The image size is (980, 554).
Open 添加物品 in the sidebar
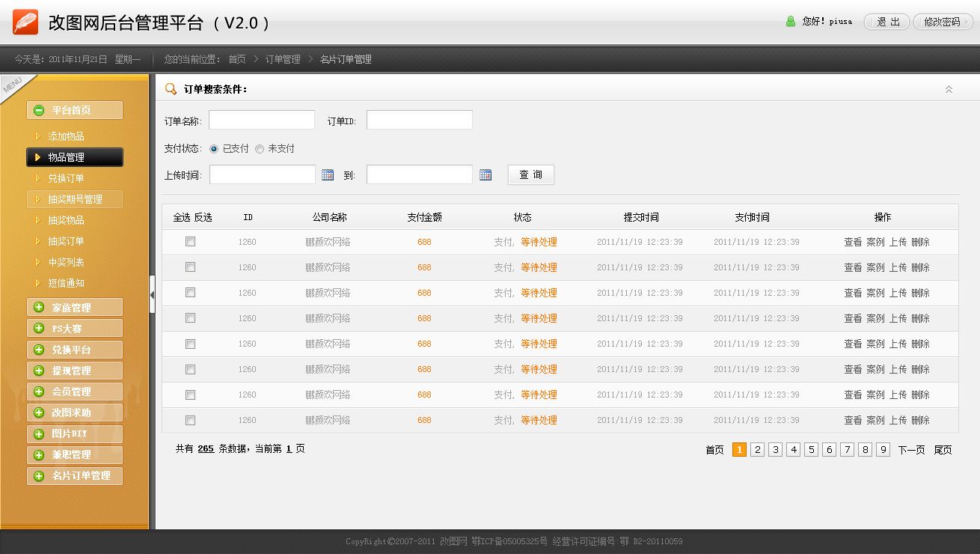point(66,136)
